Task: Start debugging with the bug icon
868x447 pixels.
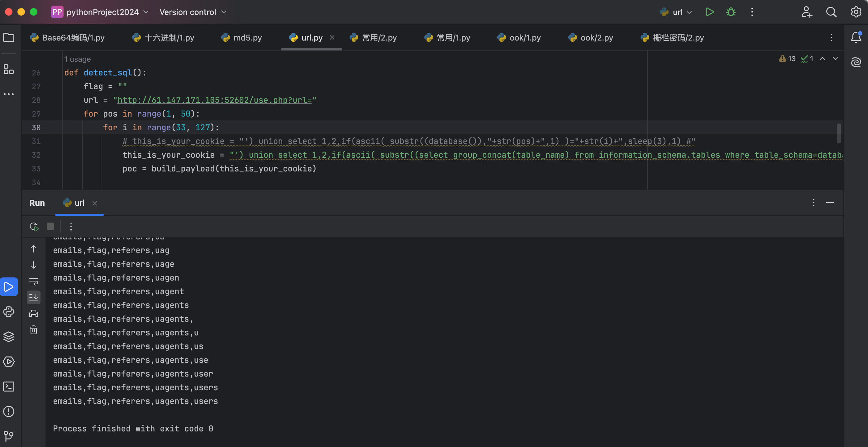Action: coord(731,12)
